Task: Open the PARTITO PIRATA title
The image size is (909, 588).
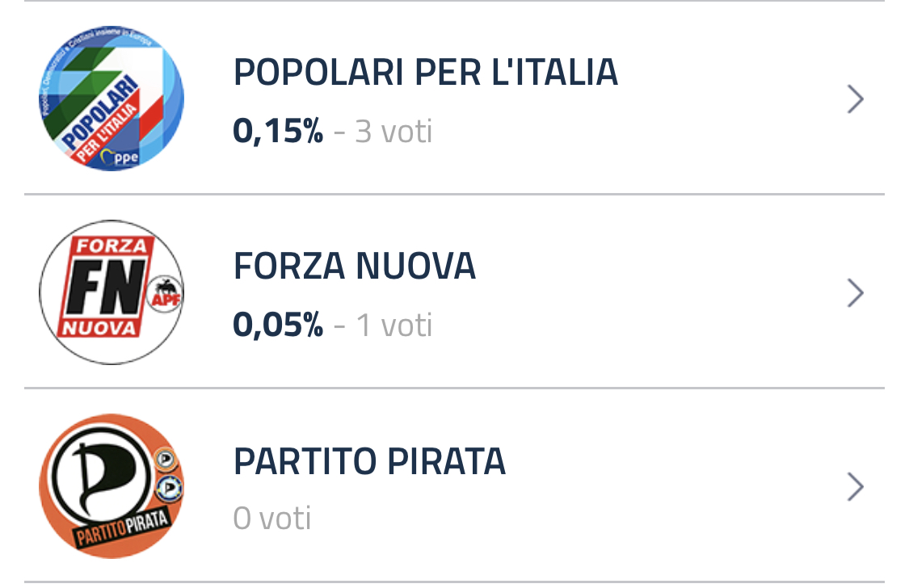Action: [369, 461]
